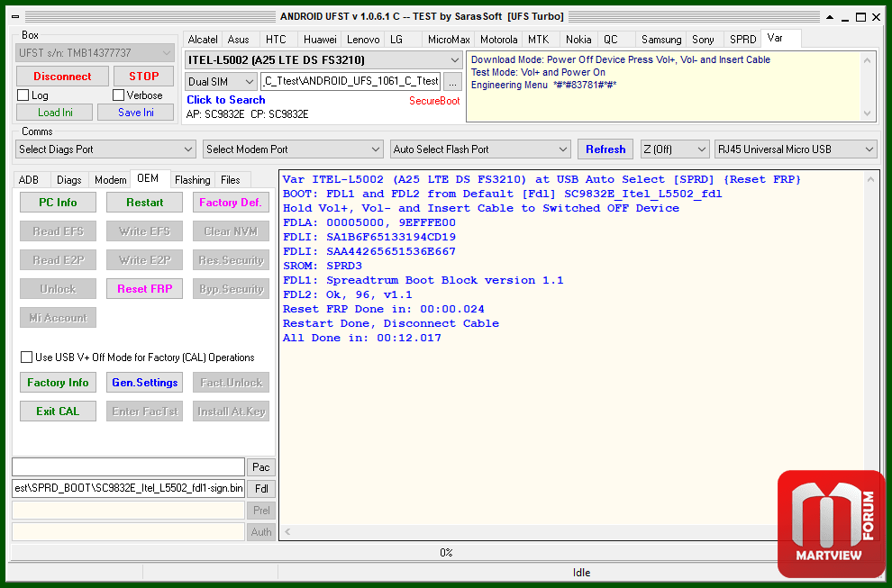Toggle USB V+ Off Mode for Factory checkbox
The image size is (892, 588).
tap(26, 357)
